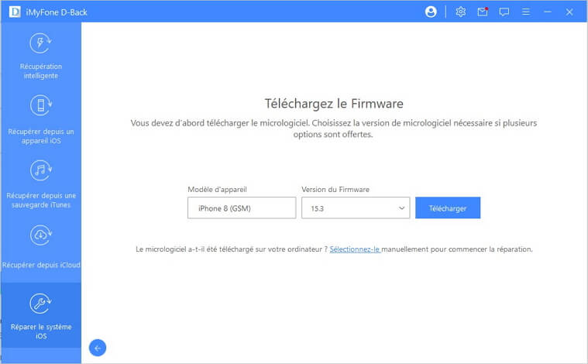
Task: Open Réparer le système iOS label
Action: (41, 331)
